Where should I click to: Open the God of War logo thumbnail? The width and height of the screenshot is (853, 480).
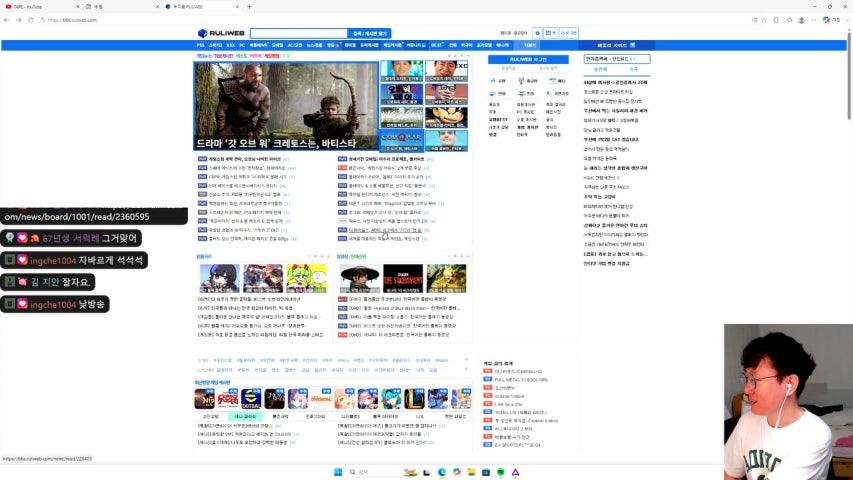click(x=401, y=140)
